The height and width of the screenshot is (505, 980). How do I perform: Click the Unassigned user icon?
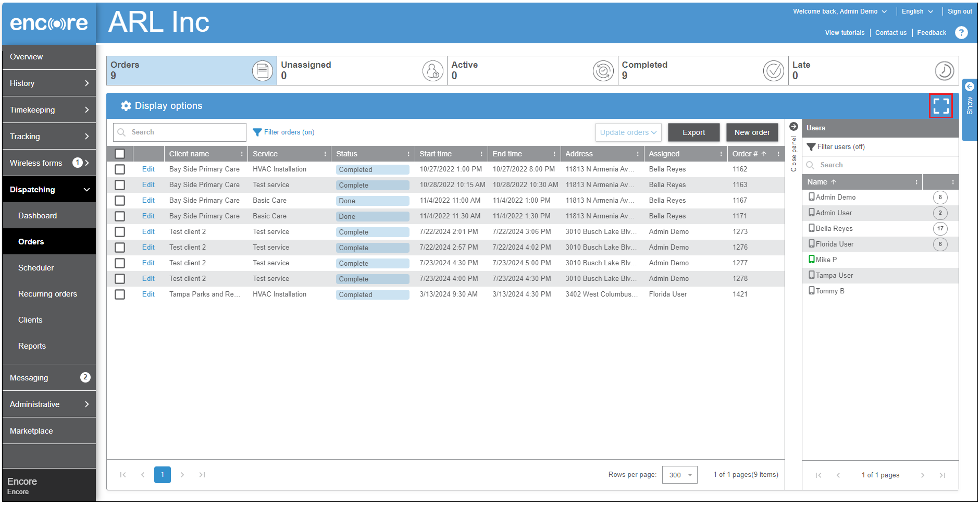pos(433,70)
